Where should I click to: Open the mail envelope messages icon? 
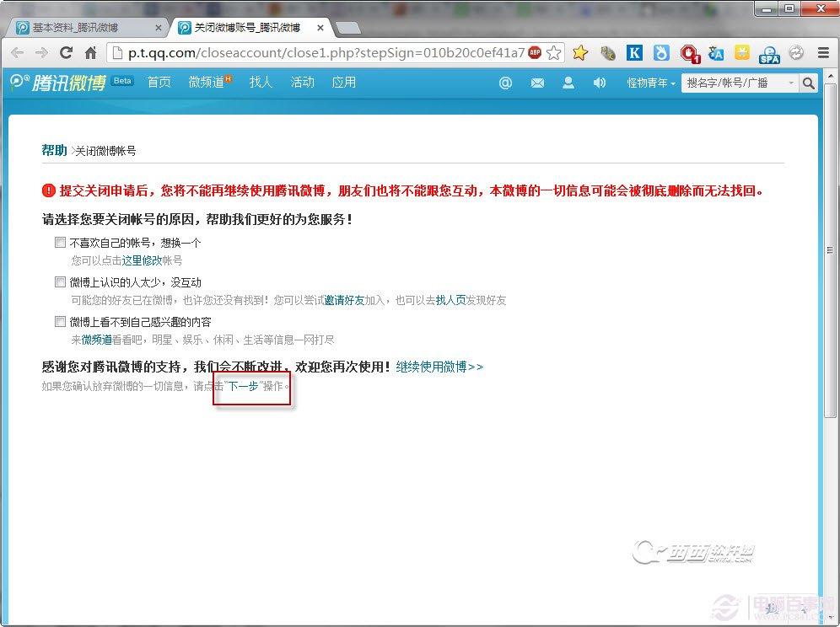point(537,83)
